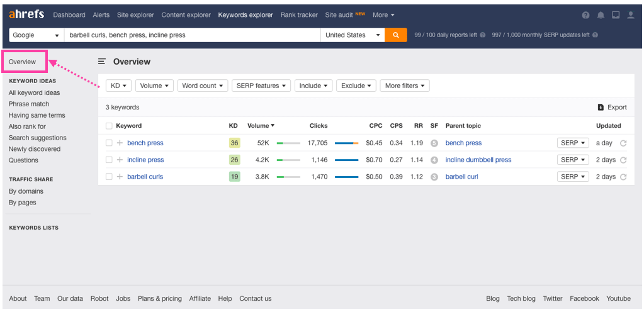This screenshot has height=312, width=644.
Task: Refresh the barbell curls row data
Action: [x=623, y=177]
